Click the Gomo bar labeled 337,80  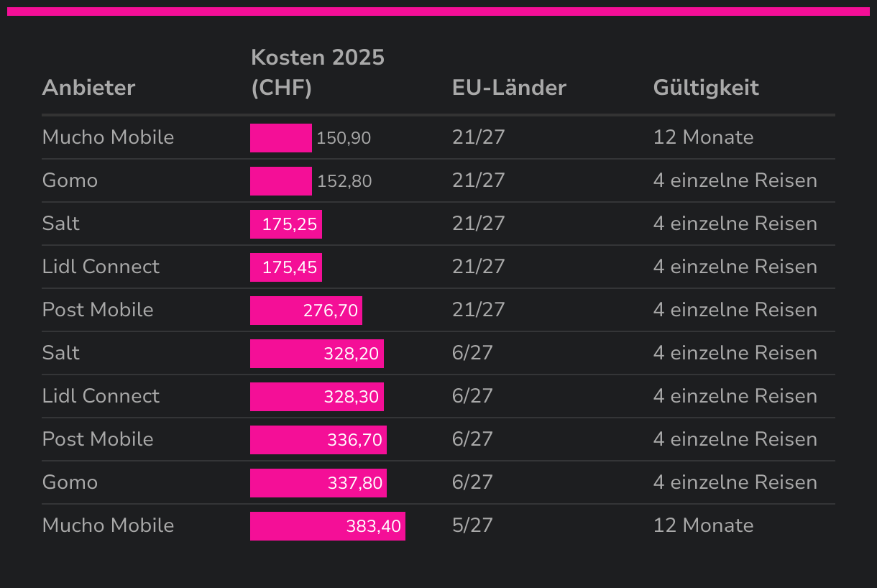point(318,483)
